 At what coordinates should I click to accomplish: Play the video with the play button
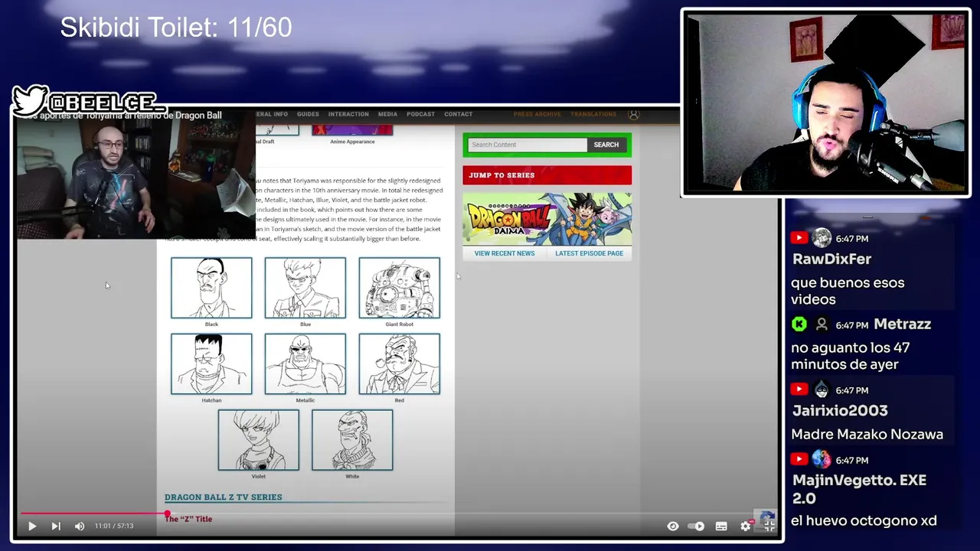32,526
